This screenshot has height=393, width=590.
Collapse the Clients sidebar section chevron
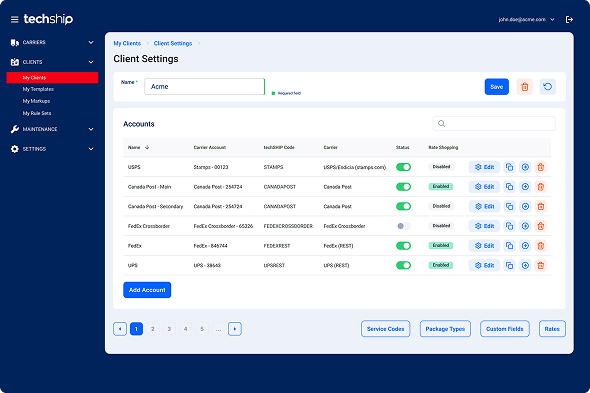pos(91,62)
